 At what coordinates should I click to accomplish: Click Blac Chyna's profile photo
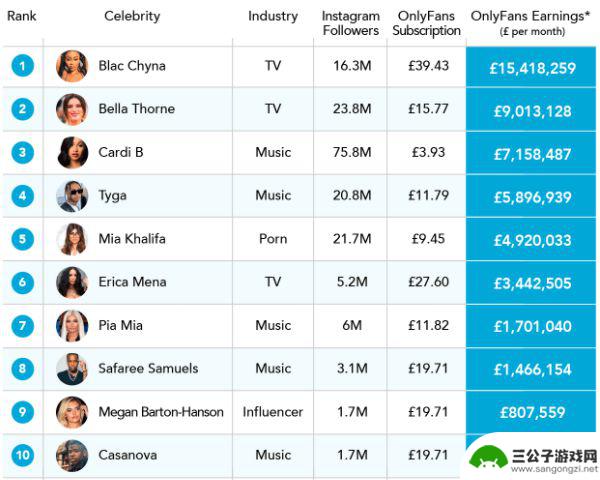pyautogui.click(x=72, y=66)
